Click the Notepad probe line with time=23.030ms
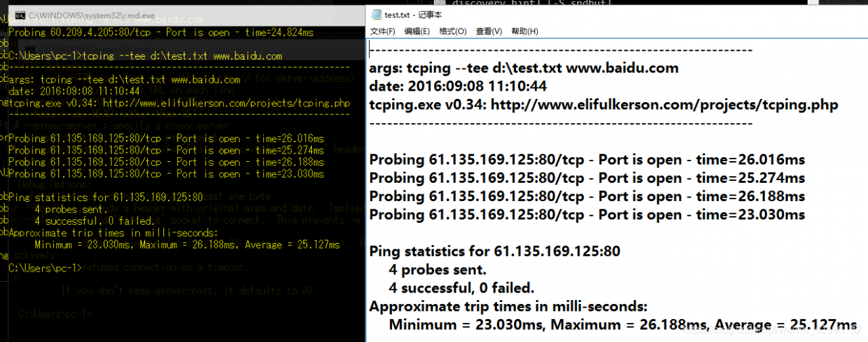 click(587, 215)
